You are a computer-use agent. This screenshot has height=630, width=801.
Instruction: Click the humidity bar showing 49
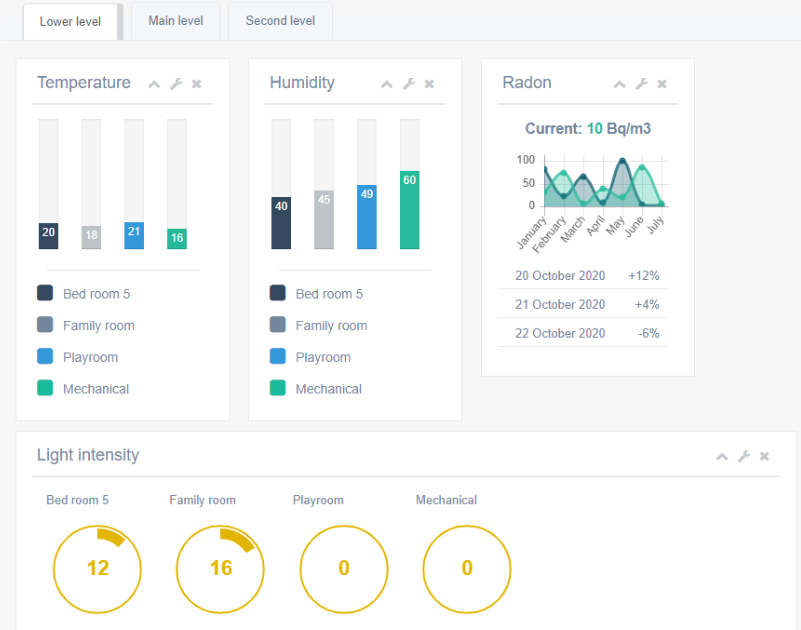pyautogui.click(x=367, y=217)
